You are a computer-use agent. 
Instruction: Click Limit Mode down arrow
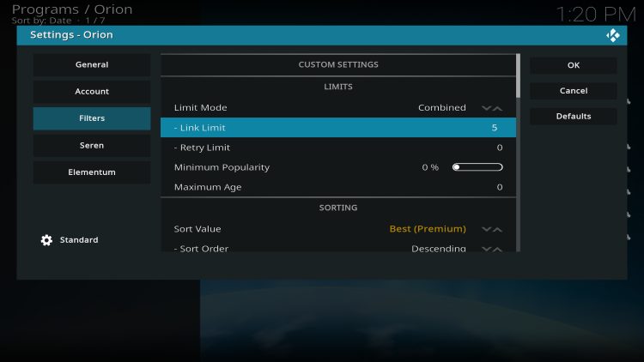coord(486,108)
